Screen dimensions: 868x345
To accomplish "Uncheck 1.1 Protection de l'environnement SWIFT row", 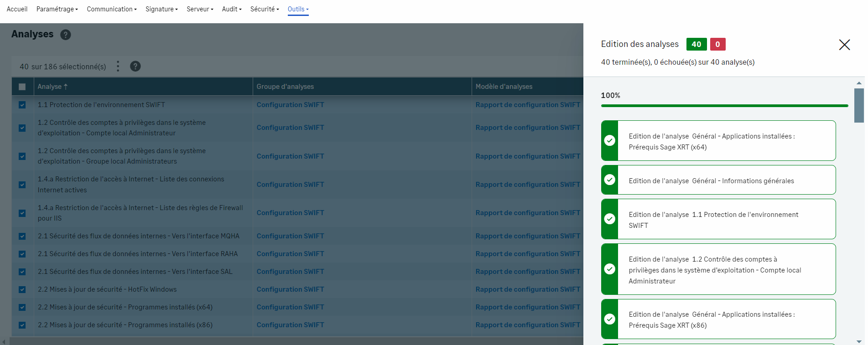I will 22,105.
